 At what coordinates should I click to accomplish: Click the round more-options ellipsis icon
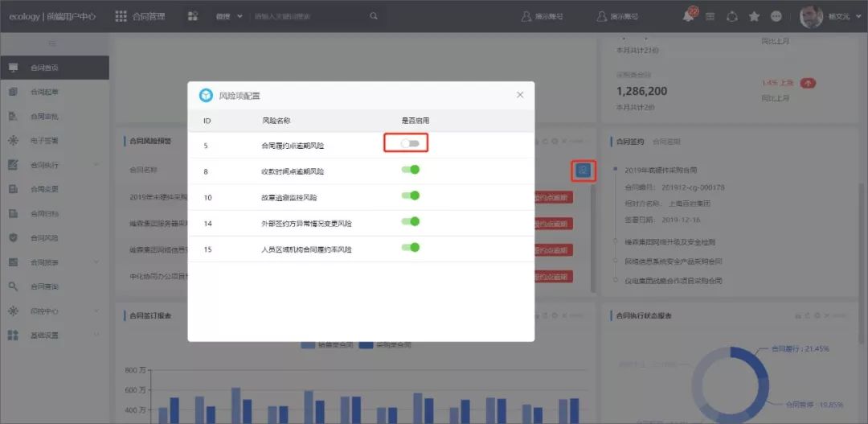point(776,17)
